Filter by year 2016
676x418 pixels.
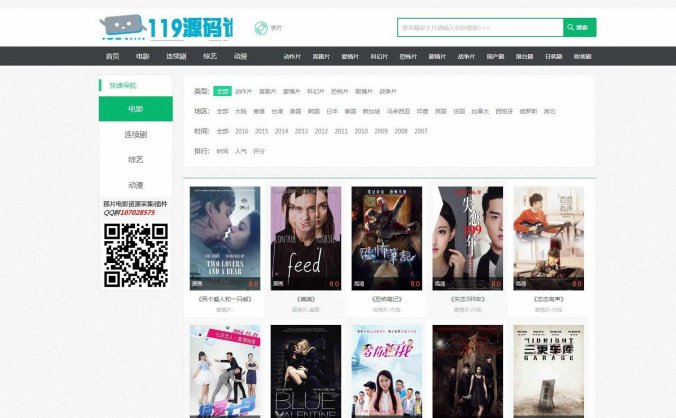[x=241, y=131]
